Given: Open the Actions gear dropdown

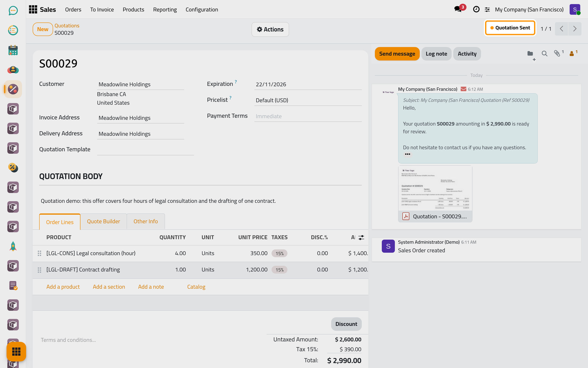Looking at the screenshot, I should (x=270, y=29).
